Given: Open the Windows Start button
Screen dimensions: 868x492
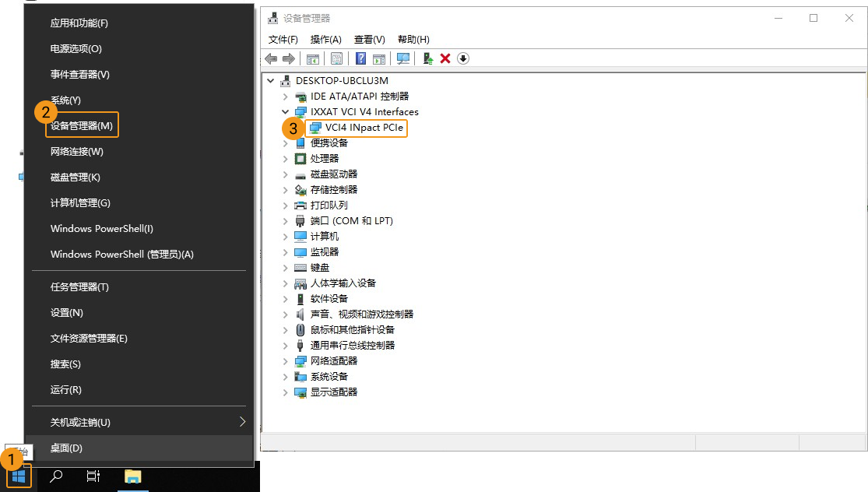Looking at the screenshot, I should click(x=17, y=475).
